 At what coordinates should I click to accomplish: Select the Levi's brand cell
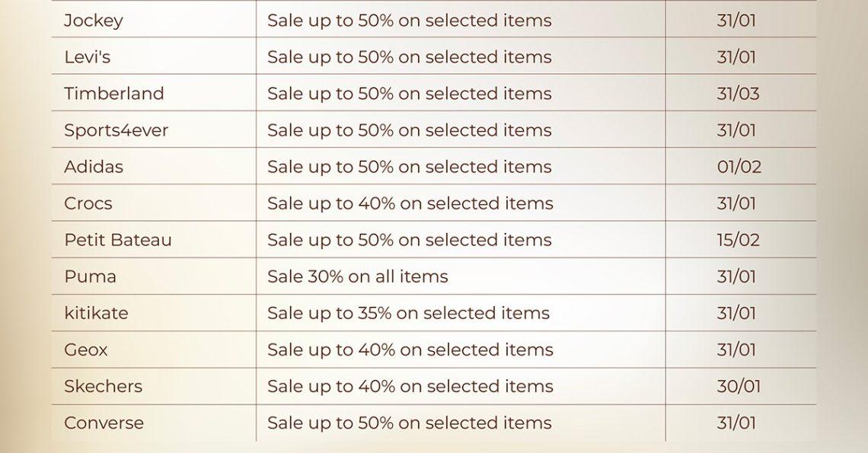coord(87,57)
